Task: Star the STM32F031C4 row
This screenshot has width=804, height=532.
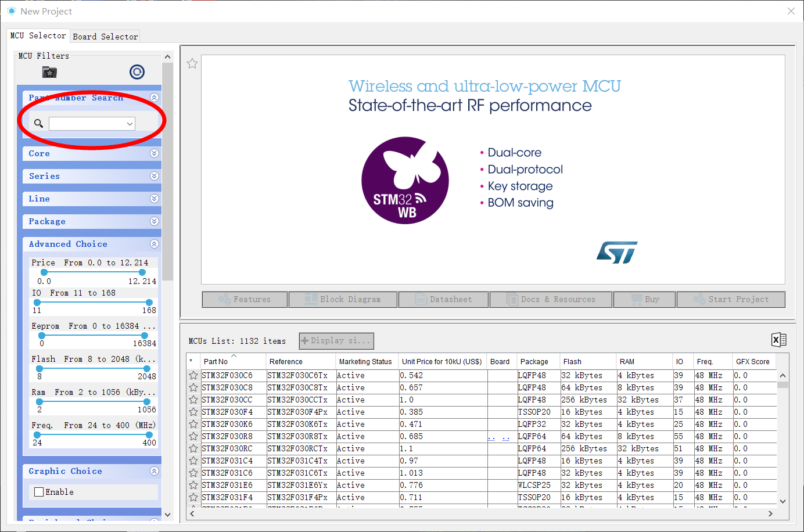Action: (x=193, y=461)
